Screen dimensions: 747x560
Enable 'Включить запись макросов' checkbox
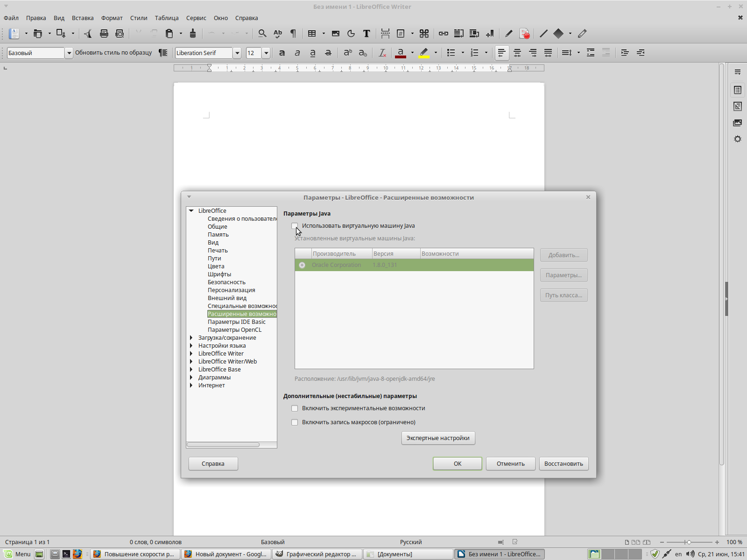tap(295, 422)
